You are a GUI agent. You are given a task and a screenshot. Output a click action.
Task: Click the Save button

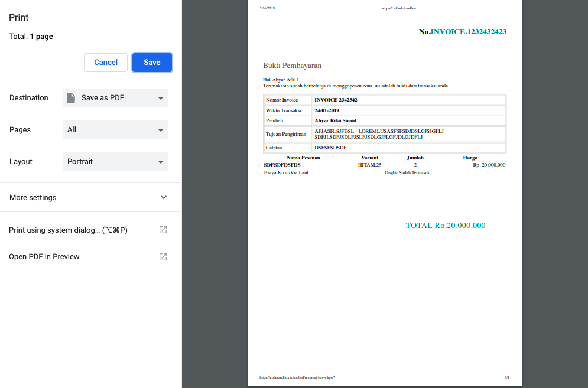(152, 62)
